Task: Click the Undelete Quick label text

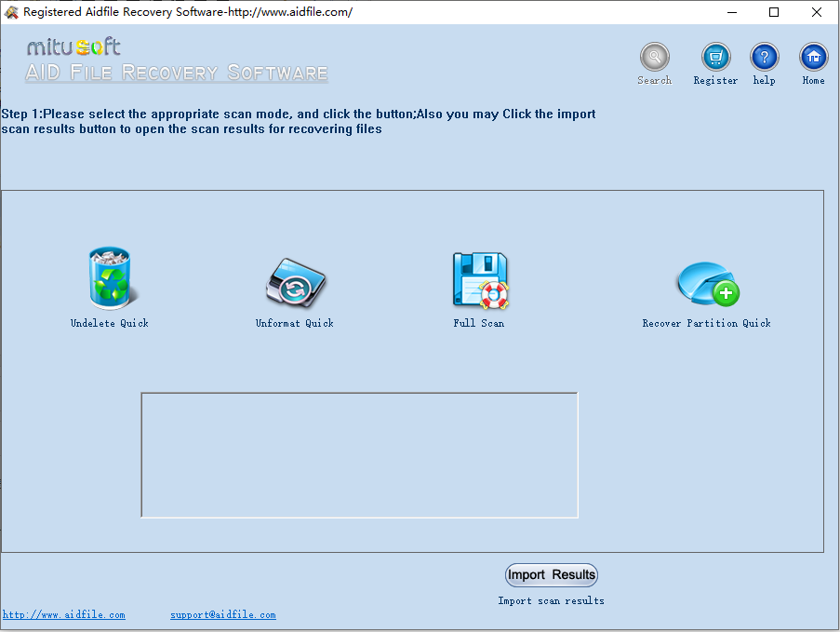Action: pyautogui.click(x=109, y=323)
